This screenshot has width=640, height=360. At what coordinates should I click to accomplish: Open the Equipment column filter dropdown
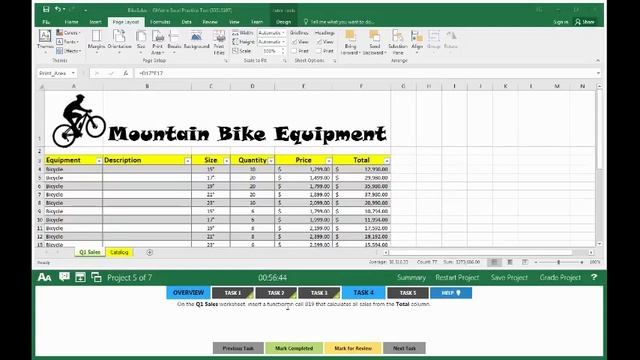99,161
